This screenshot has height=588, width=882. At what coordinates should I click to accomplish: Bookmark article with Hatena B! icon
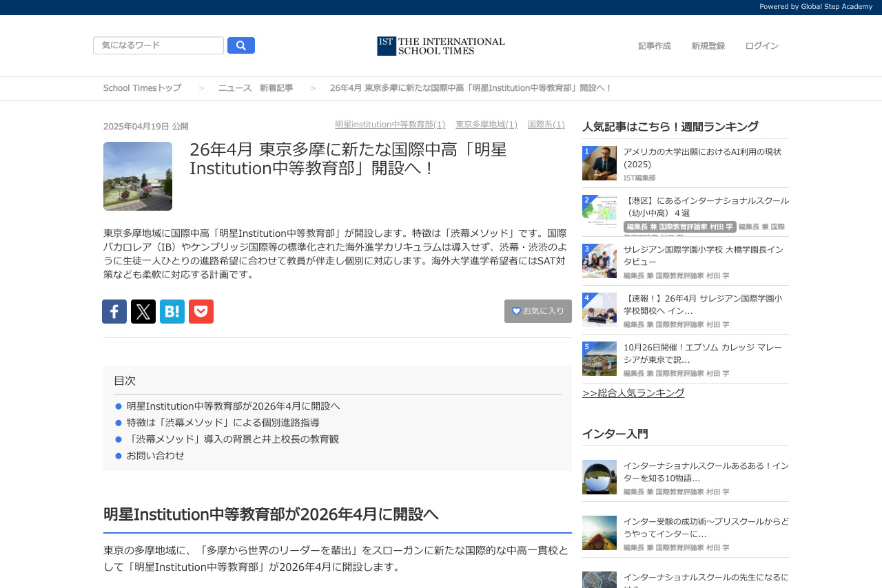[x=172, y=312]
